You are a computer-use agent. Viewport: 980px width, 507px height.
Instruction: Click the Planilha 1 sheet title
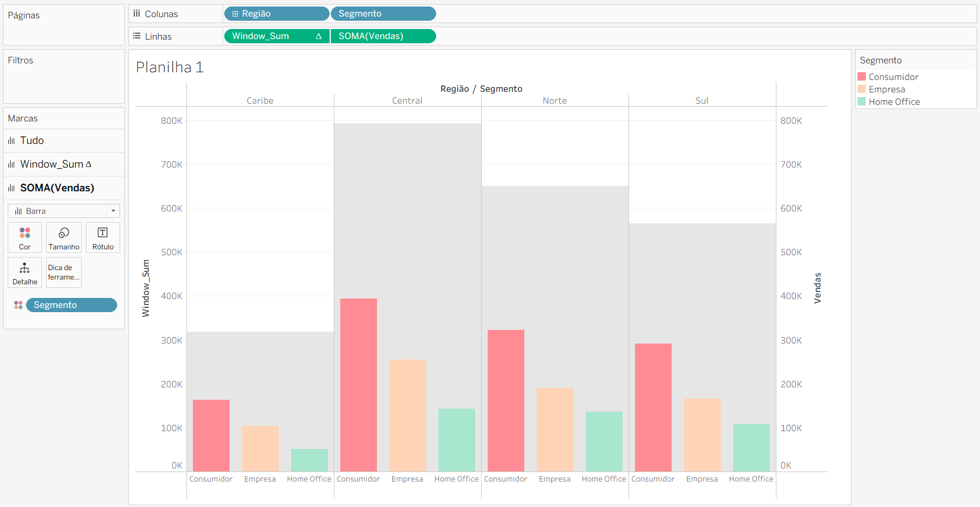(x=170, y=68)
